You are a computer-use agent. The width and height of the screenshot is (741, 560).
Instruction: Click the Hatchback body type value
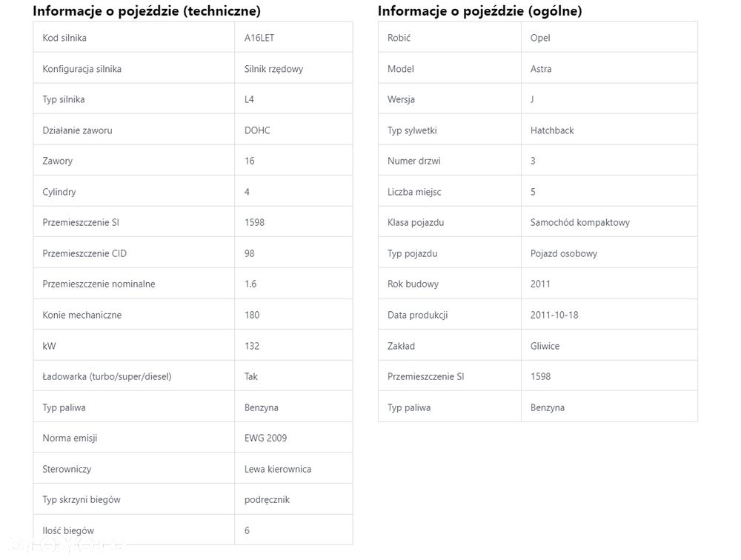point(552,130)
